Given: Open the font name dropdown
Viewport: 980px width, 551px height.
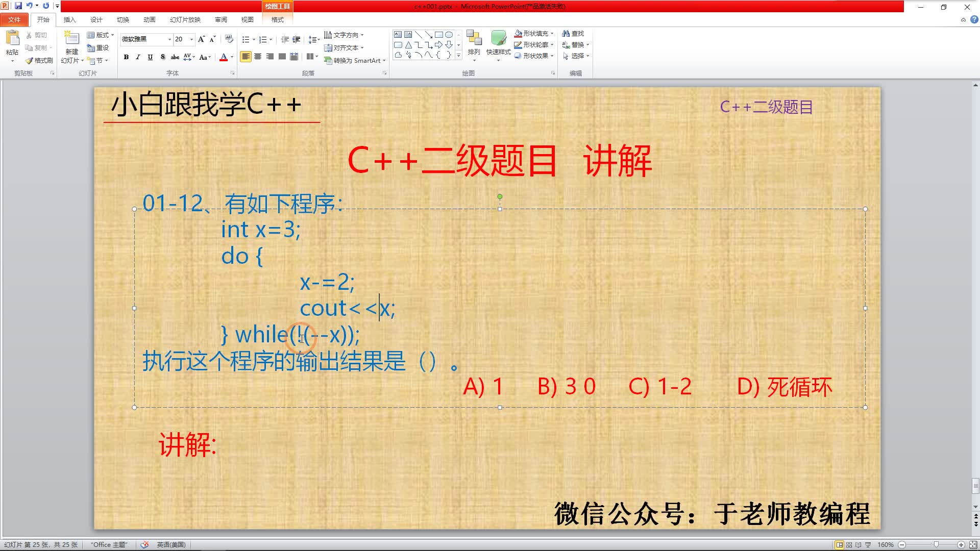Looking at the screenshot, I should point(169,39).
